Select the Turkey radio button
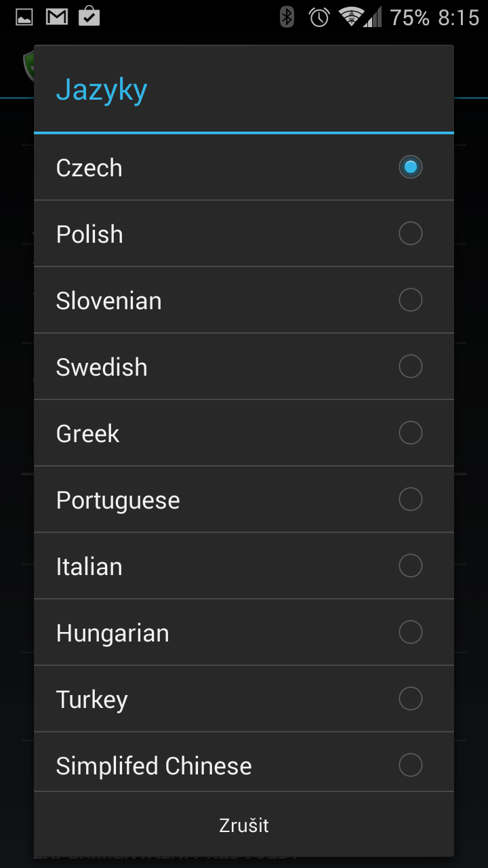Image resolution: width=488 pixels, height=868 pixels. click(410, 698)
